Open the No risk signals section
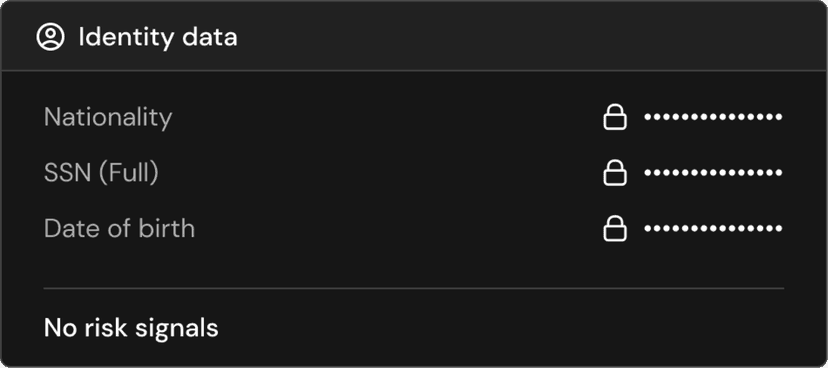828x368 pixels. [x=131, y=328]
